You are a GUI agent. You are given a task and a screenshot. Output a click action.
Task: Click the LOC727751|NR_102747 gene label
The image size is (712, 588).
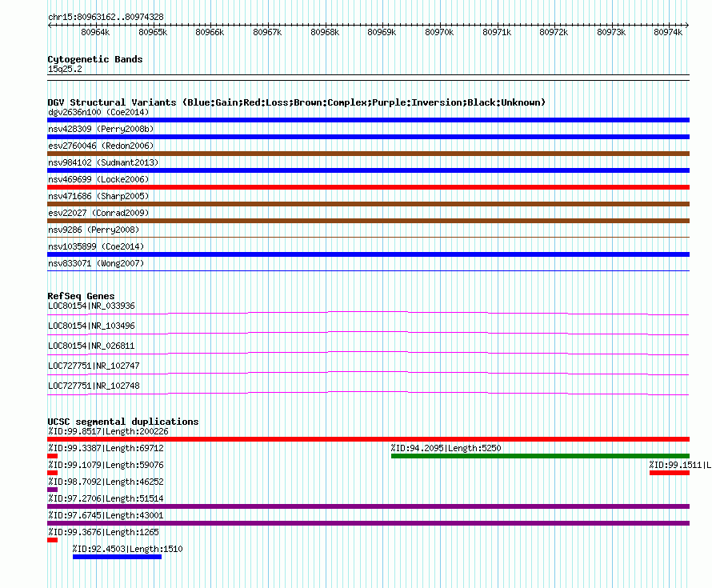[94, 366]
